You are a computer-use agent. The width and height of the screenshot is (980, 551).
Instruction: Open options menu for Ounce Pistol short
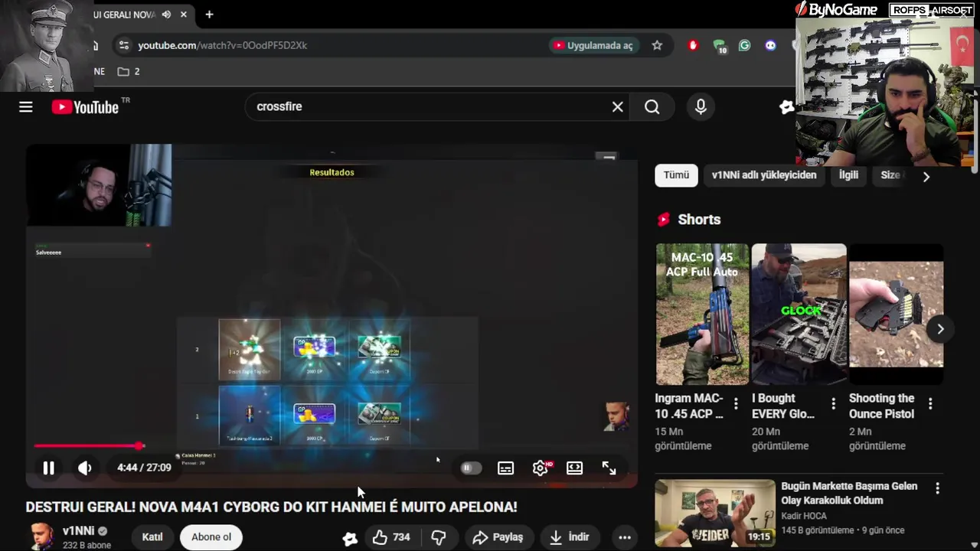(x=930, y=403)
